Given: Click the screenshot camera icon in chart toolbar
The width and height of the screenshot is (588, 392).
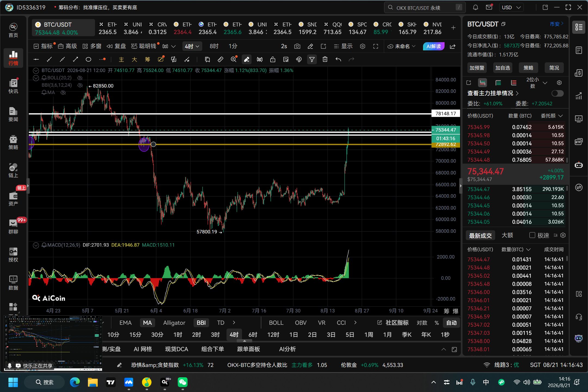Looking at the screenshot, I should click(x=297, y=46).
